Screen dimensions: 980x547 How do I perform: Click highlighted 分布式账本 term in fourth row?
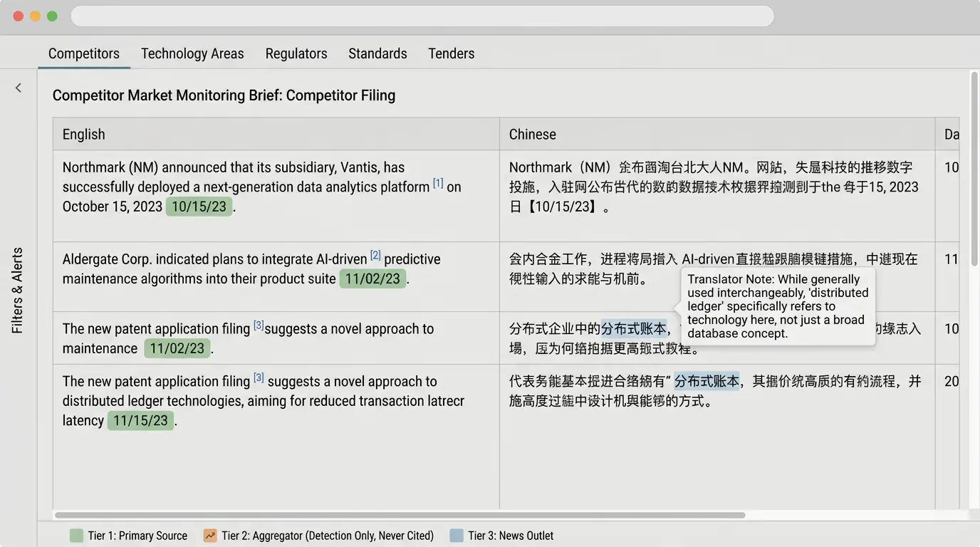(707, 381)
